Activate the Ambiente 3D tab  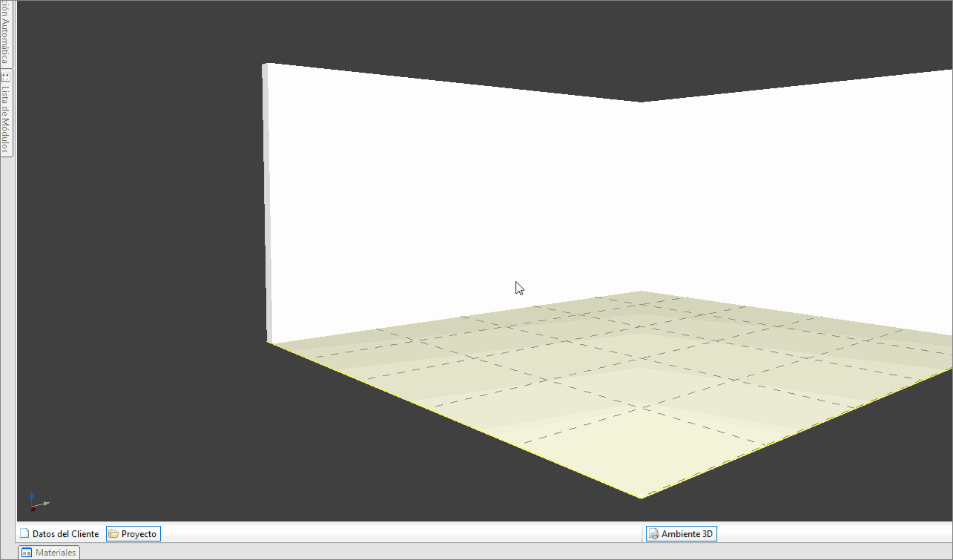tap(681, 533)
